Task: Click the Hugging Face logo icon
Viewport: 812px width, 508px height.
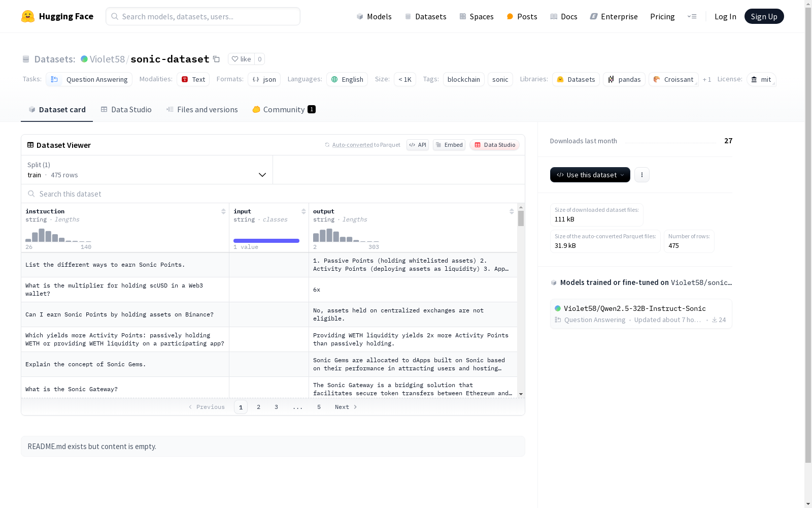Action: pos(28,16)
